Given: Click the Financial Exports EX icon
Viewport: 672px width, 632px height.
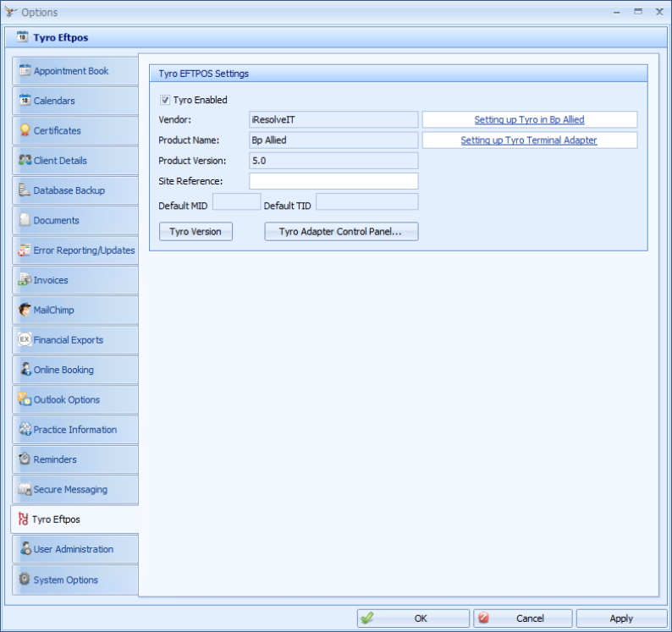Looking at the screenshot, I should tap(25, 339).
